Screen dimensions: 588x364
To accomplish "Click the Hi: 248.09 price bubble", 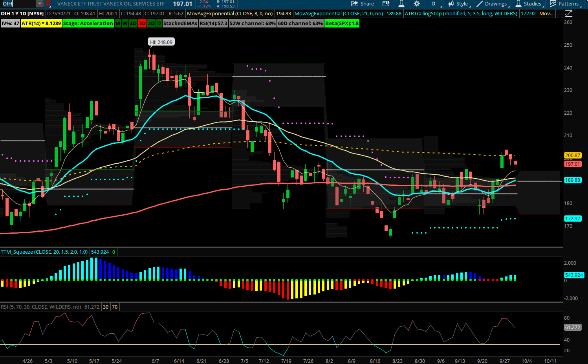I will [x=161, y=42].
